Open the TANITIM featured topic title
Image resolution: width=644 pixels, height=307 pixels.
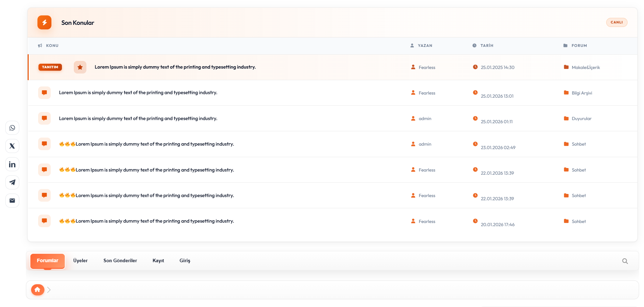(x=175, y=67)
